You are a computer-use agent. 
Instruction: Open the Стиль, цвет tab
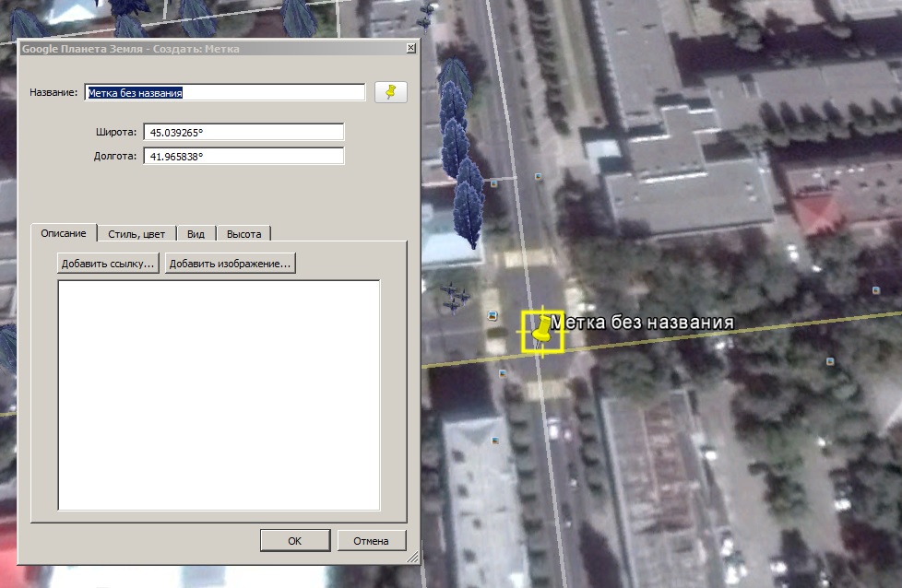136,234
